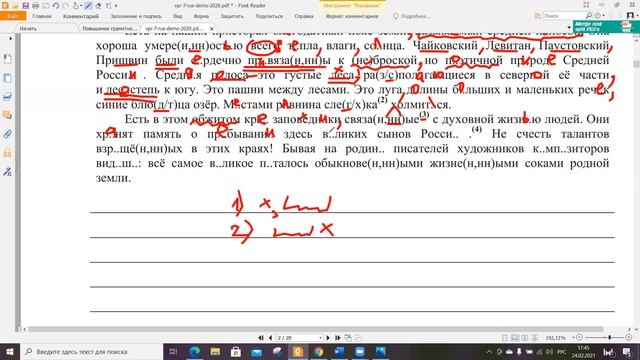Show hidden system tray icons chevron
The image size is (640, 360).
[489, 351]
